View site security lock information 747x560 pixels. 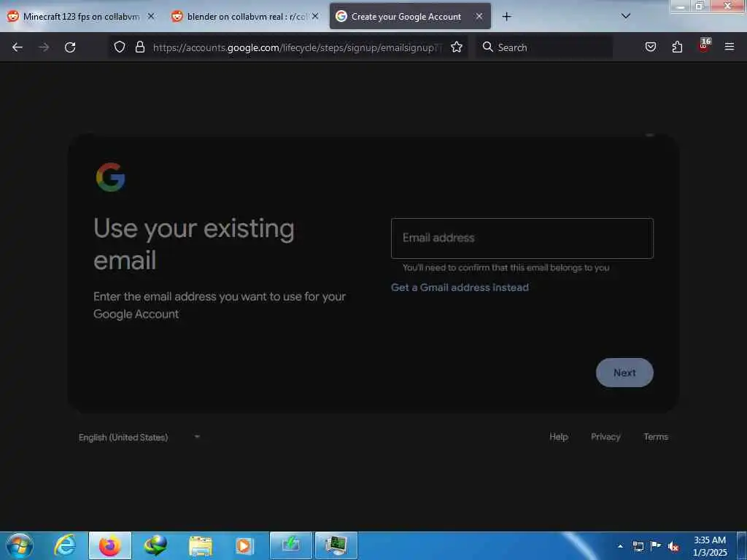[x=139, y=47]
